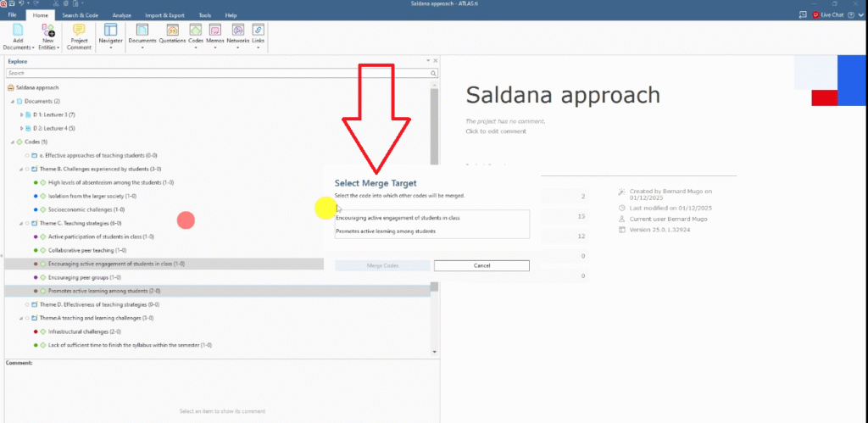The width and height of the screenshot is (868, 423).
Task: Expand the D 1: Lecturer 3 document
Action: 21,114
